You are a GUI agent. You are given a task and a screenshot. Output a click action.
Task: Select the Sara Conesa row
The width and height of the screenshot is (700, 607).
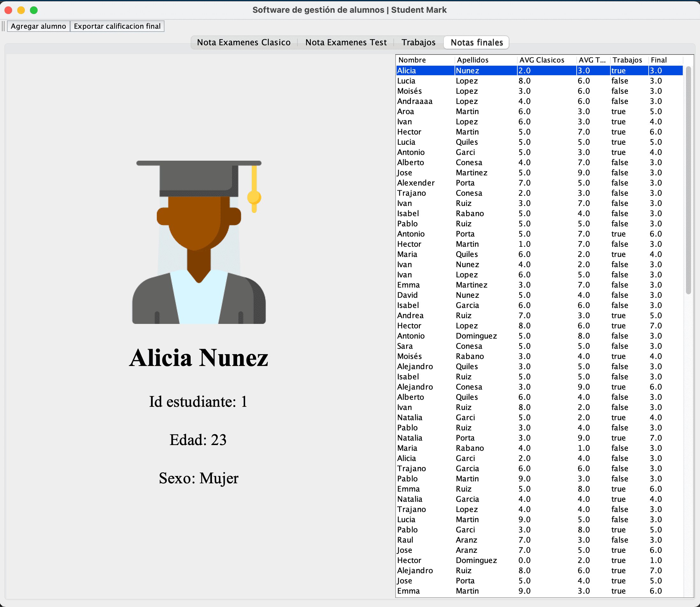click(539, 346)
